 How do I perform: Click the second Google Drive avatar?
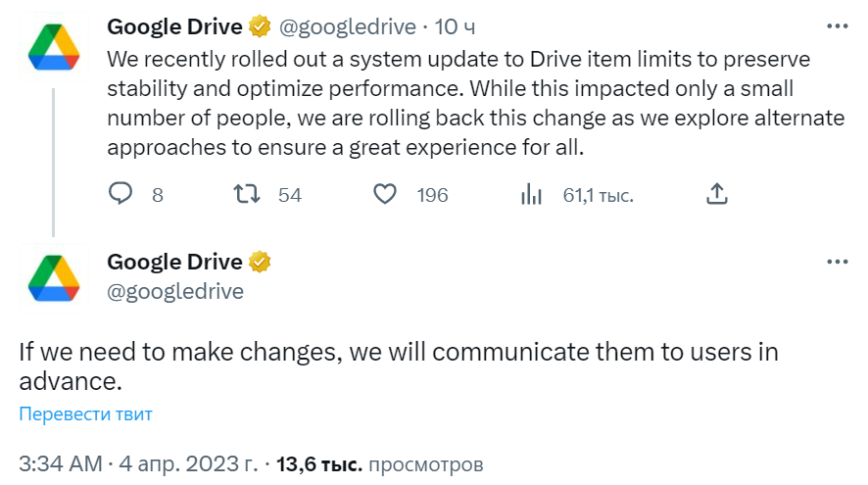pyautogui.click(x=53, y=276)
